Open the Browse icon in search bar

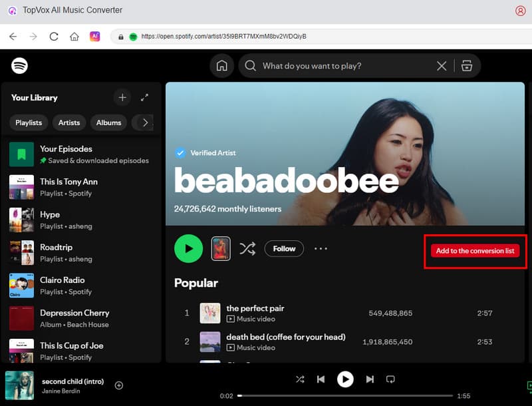tap(466, 66)
